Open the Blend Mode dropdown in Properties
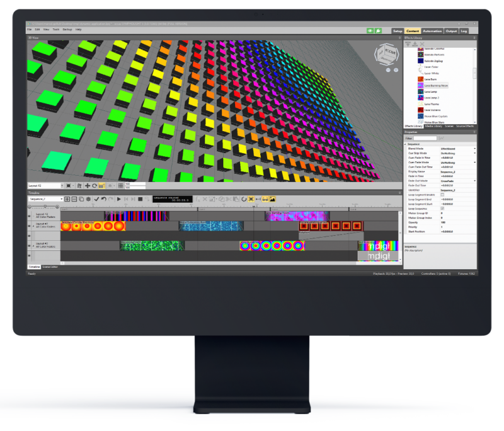504x431 pixels. tap(474, 149)
